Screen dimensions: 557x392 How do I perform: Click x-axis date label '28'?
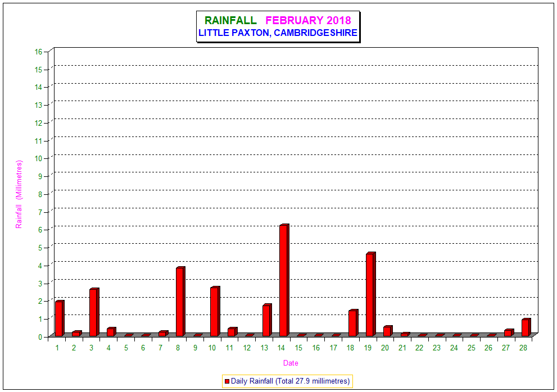tap(523, 348)
